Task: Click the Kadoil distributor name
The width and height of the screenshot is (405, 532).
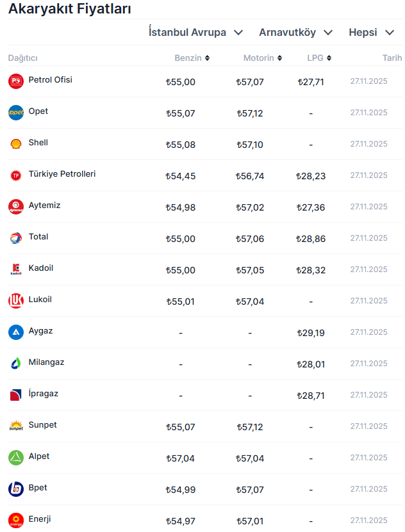Action: coord(41,268)
